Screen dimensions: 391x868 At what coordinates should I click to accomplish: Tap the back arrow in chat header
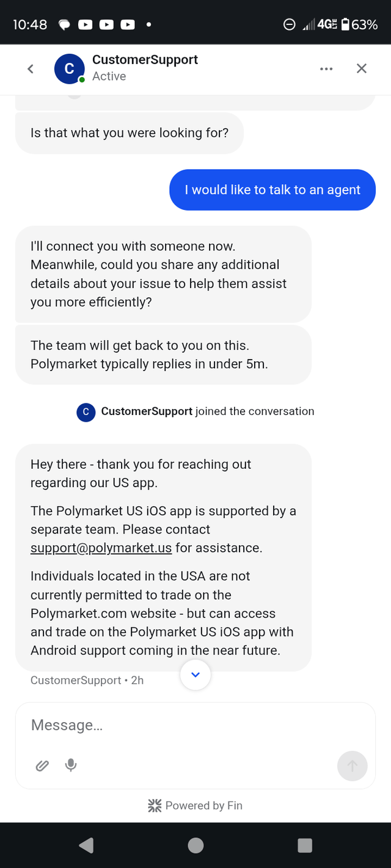point(31,68)
